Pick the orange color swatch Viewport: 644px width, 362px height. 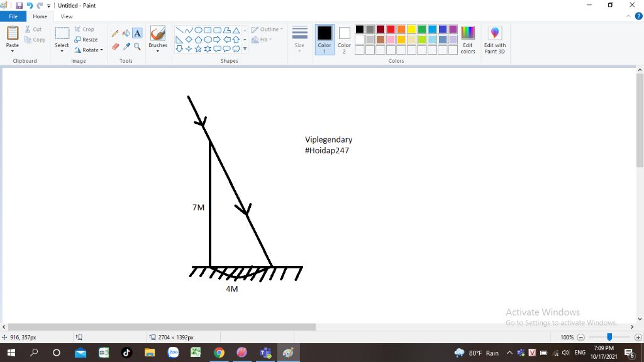coord(401,29)
